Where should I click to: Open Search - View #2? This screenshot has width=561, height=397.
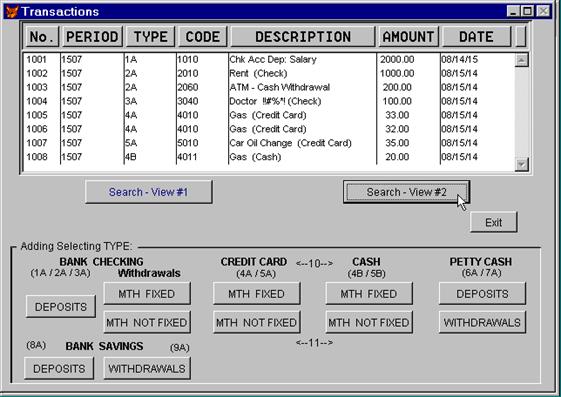pos(406,192)
